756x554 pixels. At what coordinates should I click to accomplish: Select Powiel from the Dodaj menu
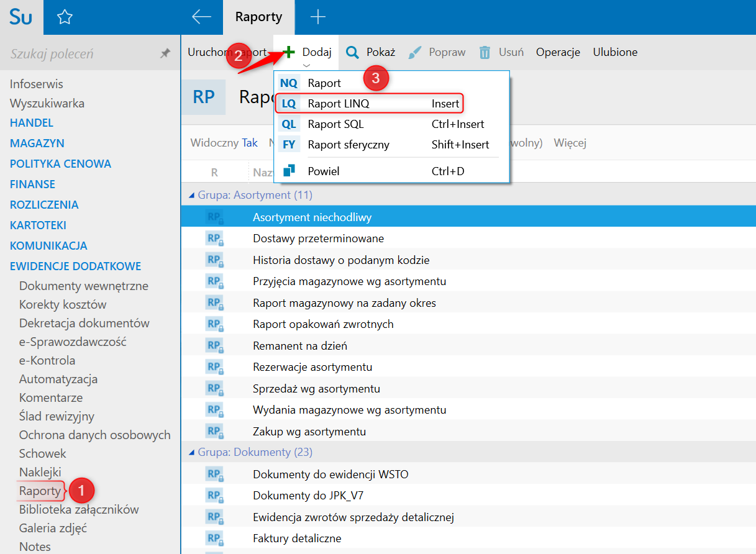(324, 171)
